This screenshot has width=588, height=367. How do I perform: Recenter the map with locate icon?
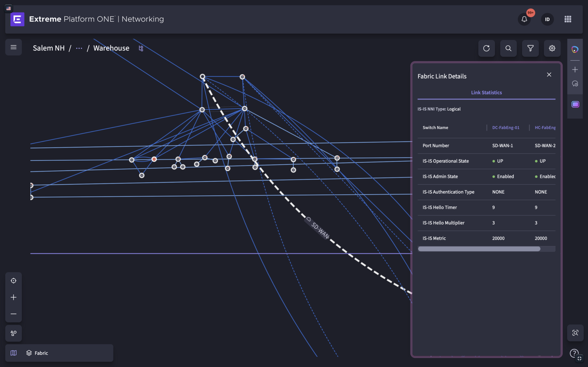click(x=14, y=281)
